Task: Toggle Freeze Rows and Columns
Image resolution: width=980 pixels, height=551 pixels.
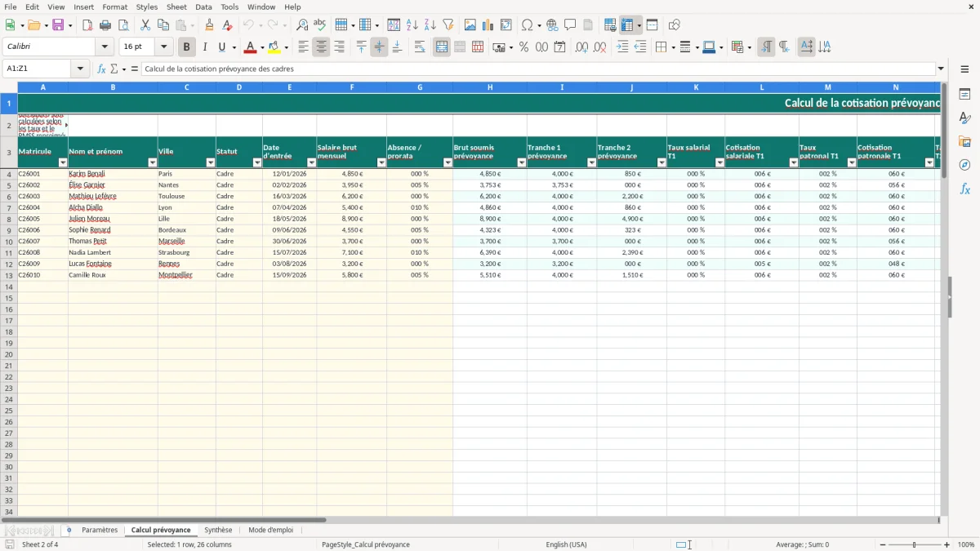Action: [628, 25]
